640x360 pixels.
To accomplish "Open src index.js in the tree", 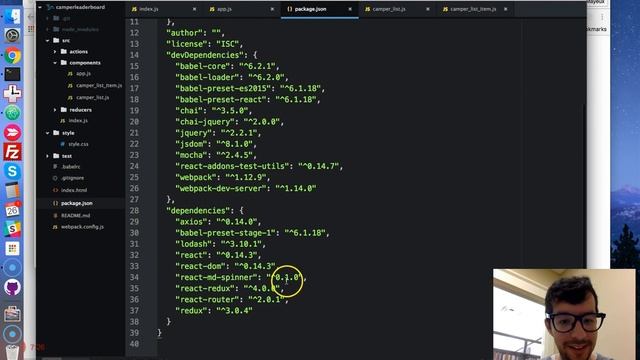I will (78, 121).
